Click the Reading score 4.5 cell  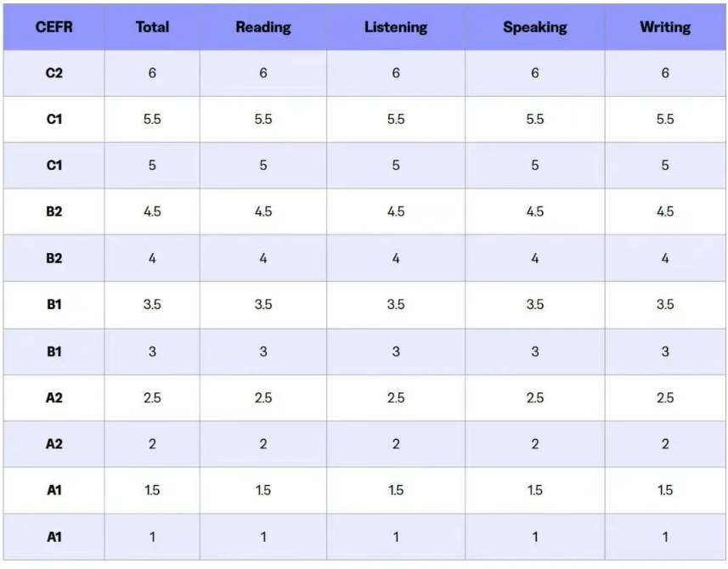point(263,211)
